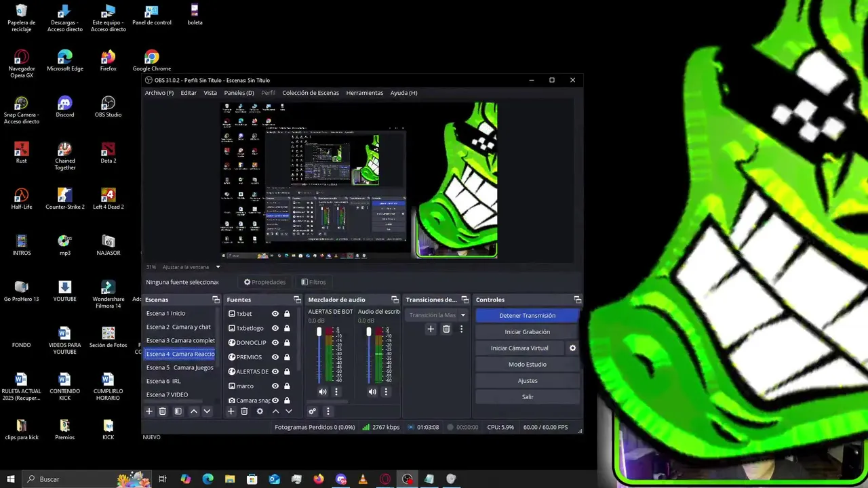Open source properties gear in Fuentes
This screenshot has height=488, width=868.
(260, 411)
